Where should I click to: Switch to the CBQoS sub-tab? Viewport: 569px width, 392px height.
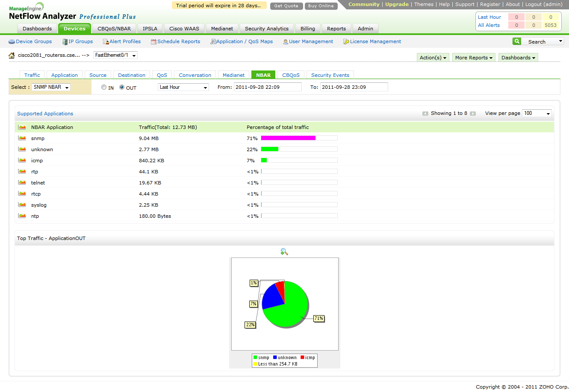click(x=291, y=75)
